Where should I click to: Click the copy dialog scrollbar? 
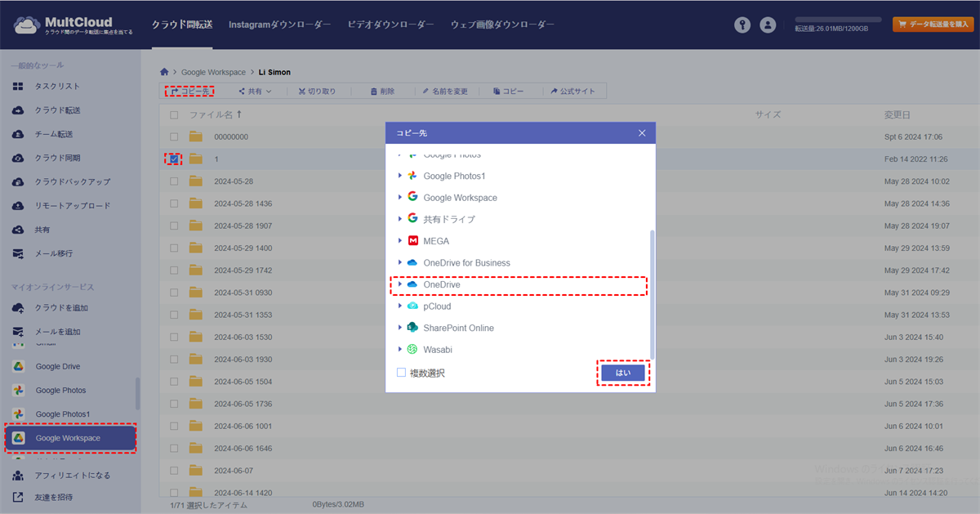pyautogui.click(x=651, y=294)
